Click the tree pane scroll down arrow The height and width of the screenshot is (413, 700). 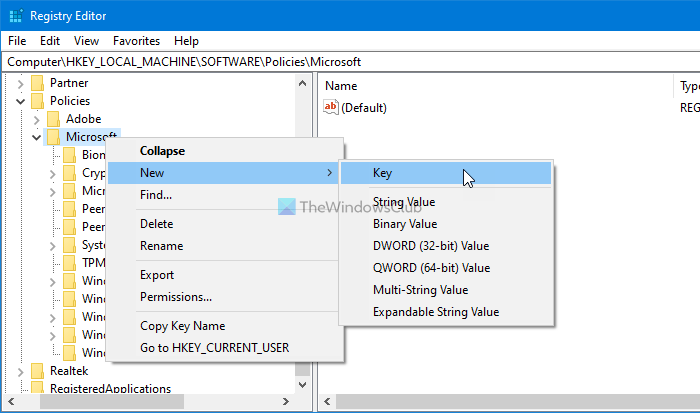coord(302,384)
